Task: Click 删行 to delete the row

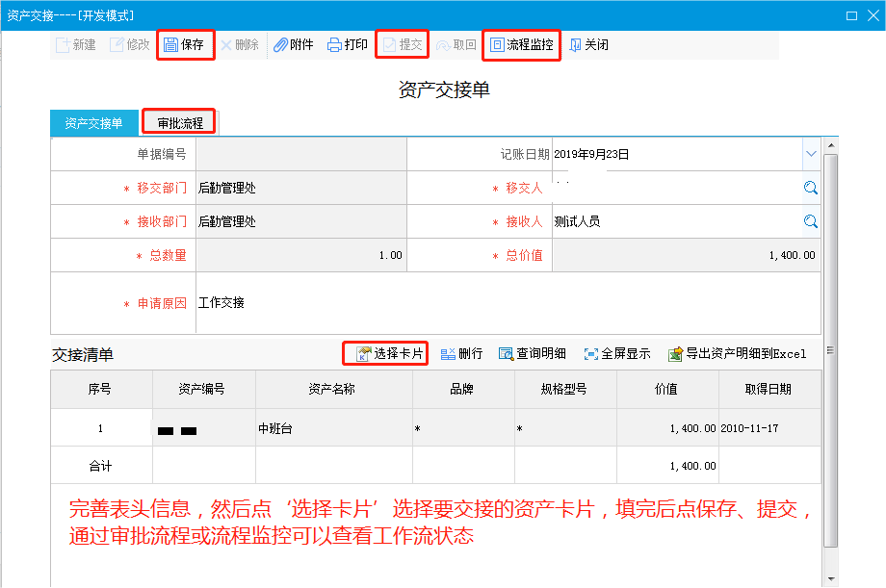Action: (x=461, y=354)
